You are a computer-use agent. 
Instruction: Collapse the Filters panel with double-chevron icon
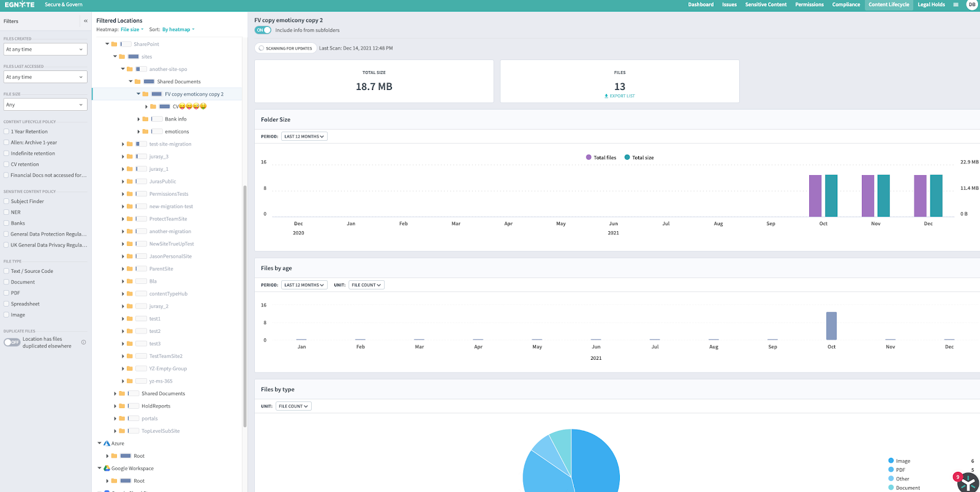coord(86,21)
